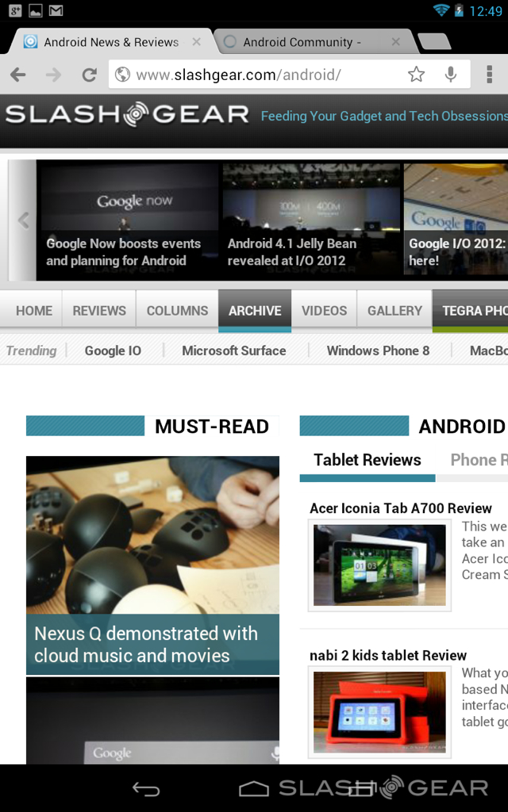Image resolution: width=508 pixels, height=812 pixels.
Task: Tap the browser forward arrow
Action: pos(53,75)
